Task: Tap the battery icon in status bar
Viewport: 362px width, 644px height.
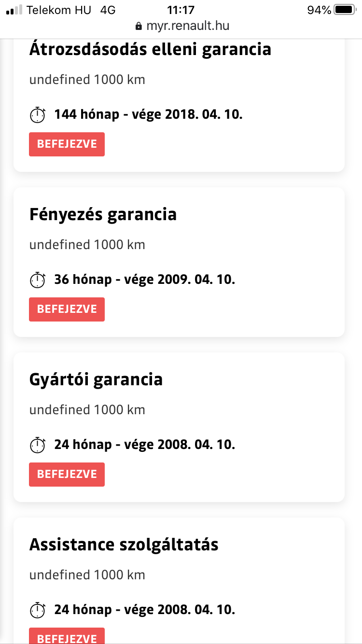Action: tap(344, 10)
